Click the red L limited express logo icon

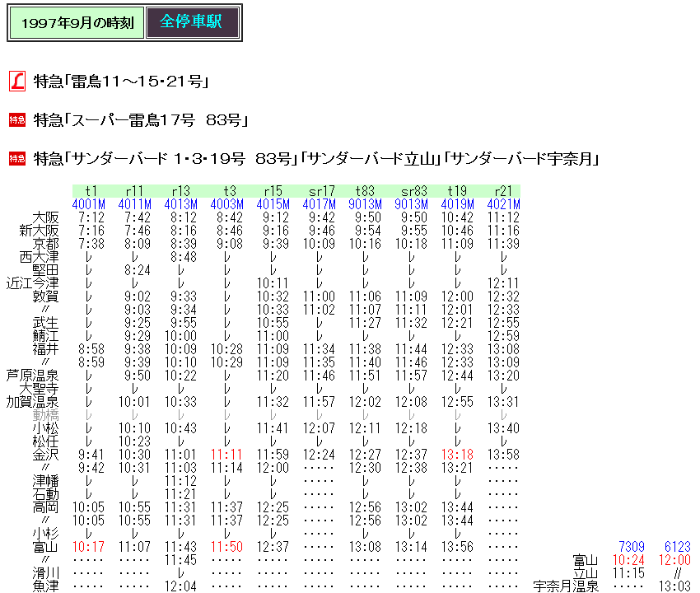pyautogui.click(x=17, y=82)
